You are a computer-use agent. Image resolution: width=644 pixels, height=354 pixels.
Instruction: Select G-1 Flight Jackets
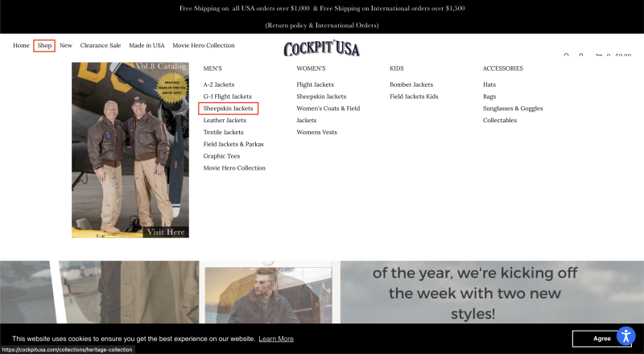[228, 97]
